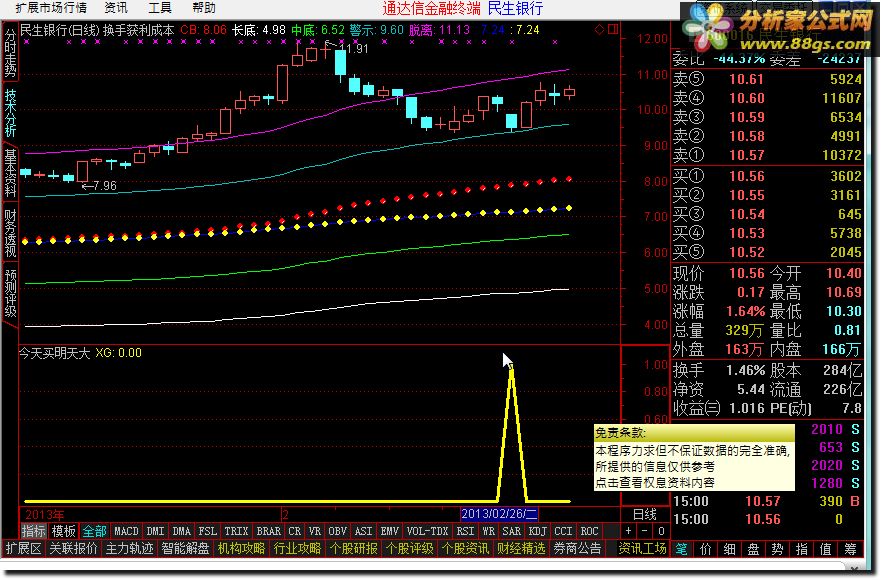
Task: Click the 民生银行(日线) 换手获利成本 chart title
Action: [x=97, y=30]
